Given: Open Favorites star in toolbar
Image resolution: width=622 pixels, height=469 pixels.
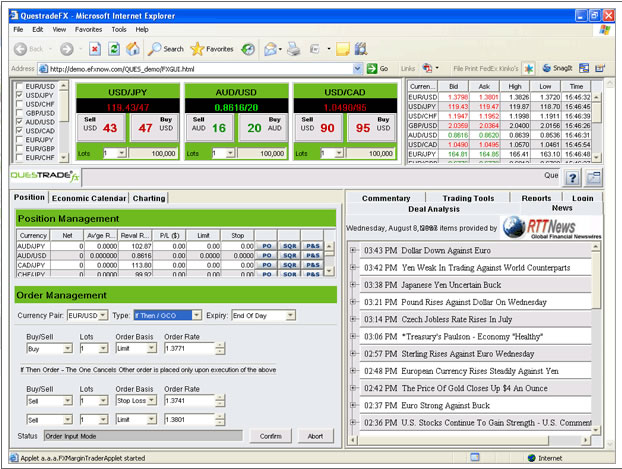Looking at the screenshot, I should click(x=197, y=49).
